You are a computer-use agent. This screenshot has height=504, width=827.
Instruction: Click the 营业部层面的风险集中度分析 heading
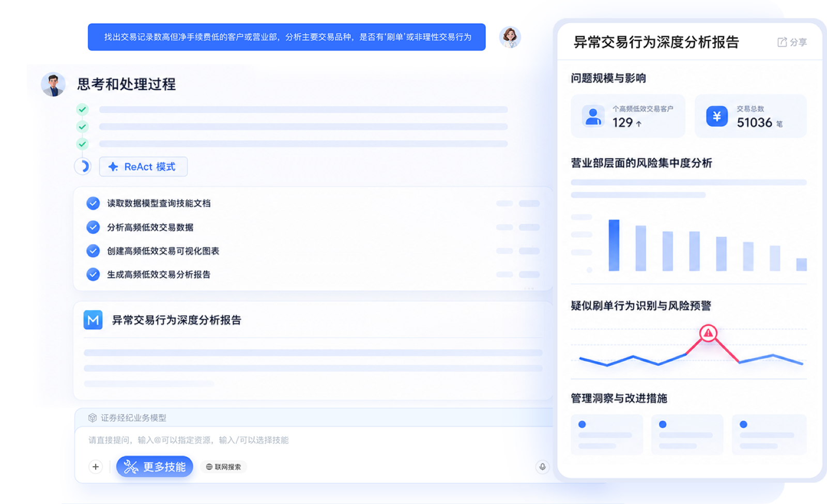pos(641,163)
